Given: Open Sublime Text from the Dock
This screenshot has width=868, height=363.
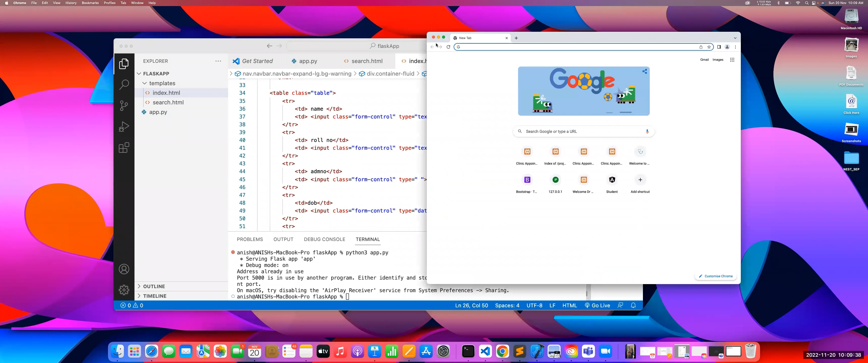Looking at the screenshot, I should (x=520, y=352).
